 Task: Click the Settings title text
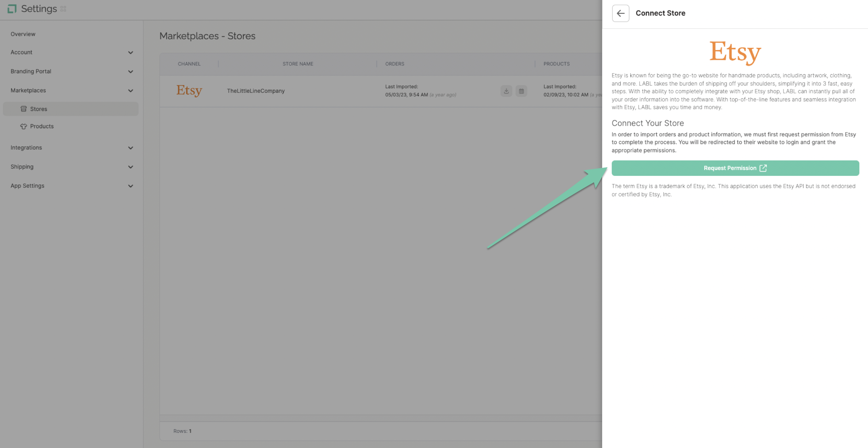(x=39, y=9)
